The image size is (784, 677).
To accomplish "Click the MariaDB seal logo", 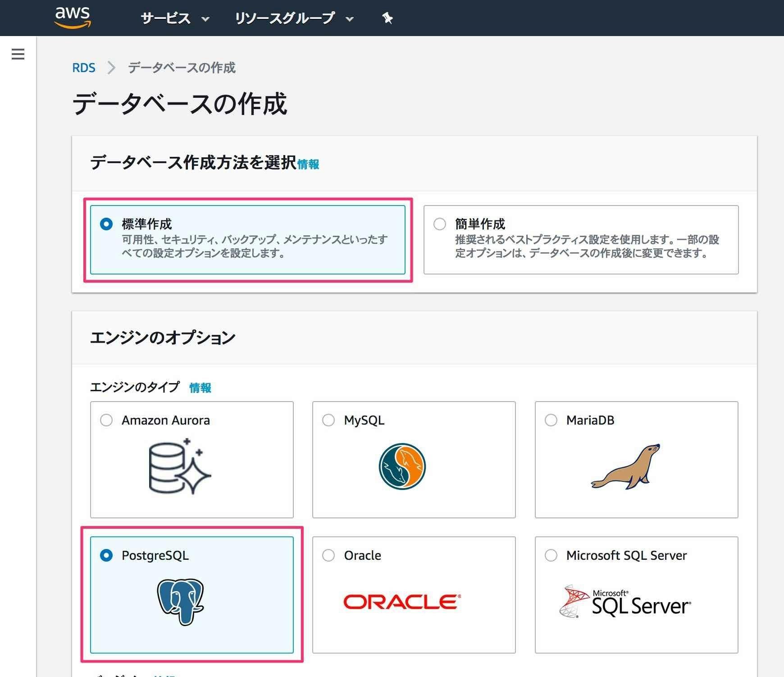I will (x=626, y=467).
